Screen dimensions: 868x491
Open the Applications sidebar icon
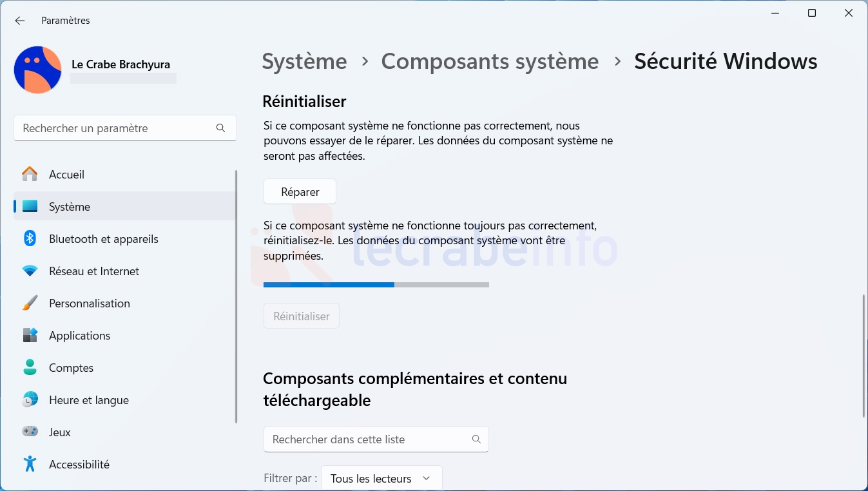[x=30, y=336]
